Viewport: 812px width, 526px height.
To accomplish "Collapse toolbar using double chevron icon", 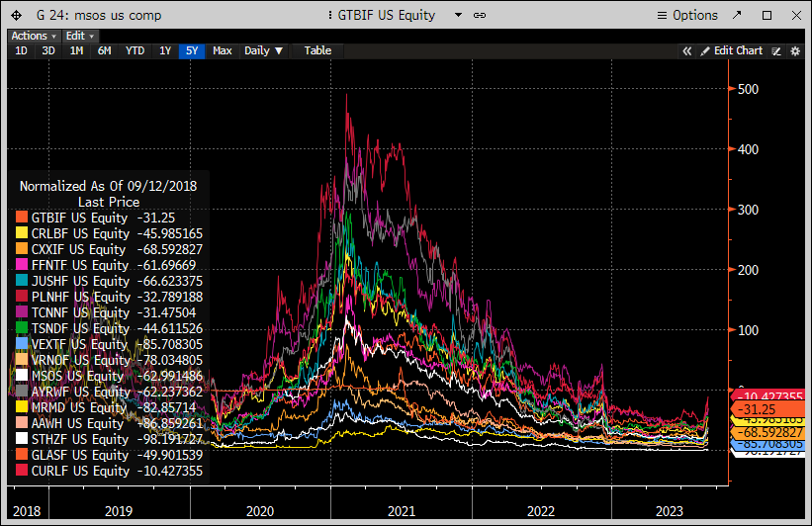I will coord(687,50).
